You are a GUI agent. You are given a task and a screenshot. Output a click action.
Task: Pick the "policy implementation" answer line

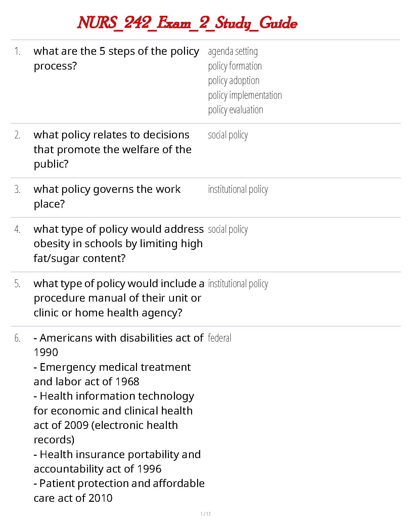[x=245, y=95]
